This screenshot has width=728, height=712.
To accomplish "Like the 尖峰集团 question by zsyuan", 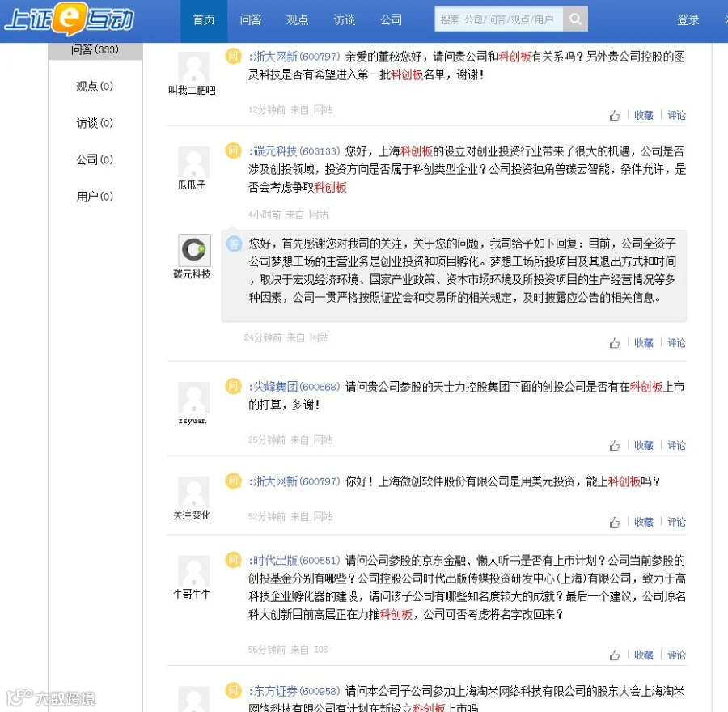I will (615, 446).
